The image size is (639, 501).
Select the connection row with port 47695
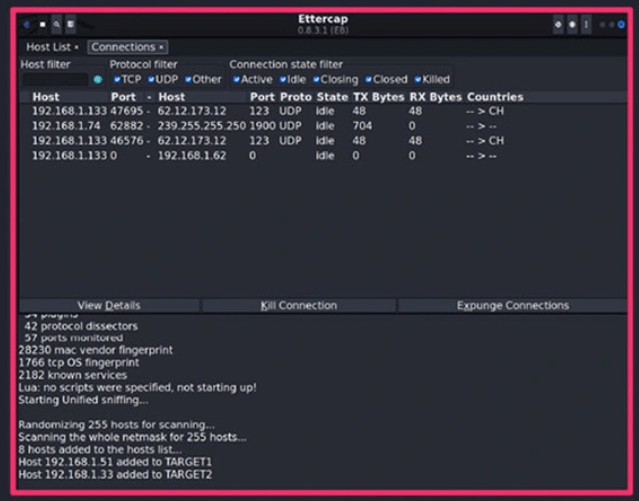coord(323,111)
